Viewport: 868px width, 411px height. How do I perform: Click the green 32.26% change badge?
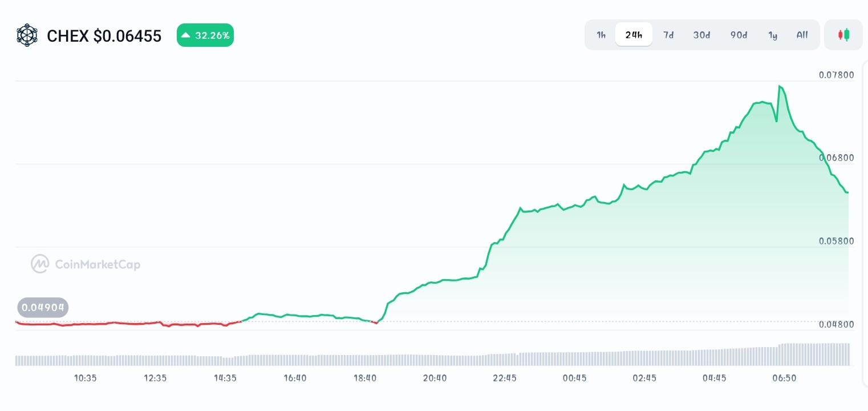click(x=205, y=35)
